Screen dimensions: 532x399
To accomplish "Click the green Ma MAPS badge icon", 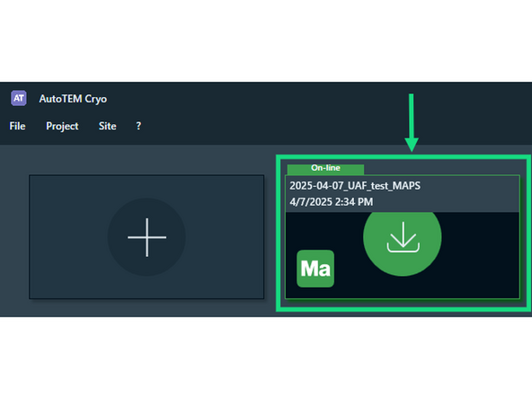I will coord(315,269).
